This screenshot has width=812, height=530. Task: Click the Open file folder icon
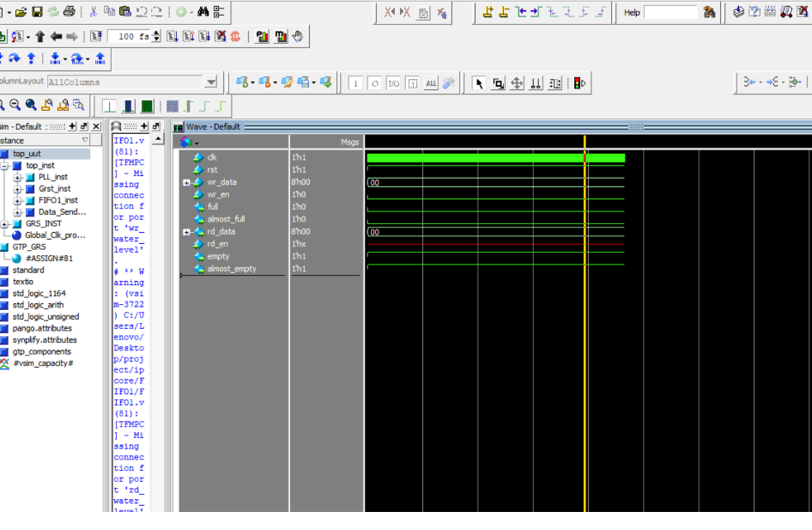[21, 11]
